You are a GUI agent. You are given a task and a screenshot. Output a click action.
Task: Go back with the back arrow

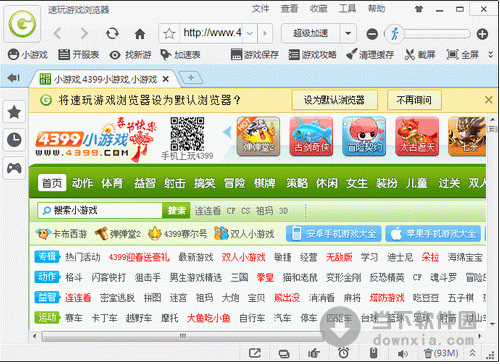[x=57, y=33]
